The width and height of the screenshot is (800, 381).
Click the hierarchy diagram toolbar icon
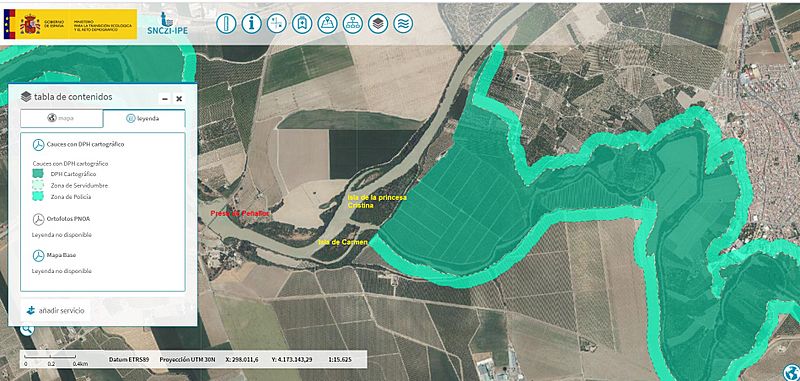pyautogui.click(x=353, y=23)
